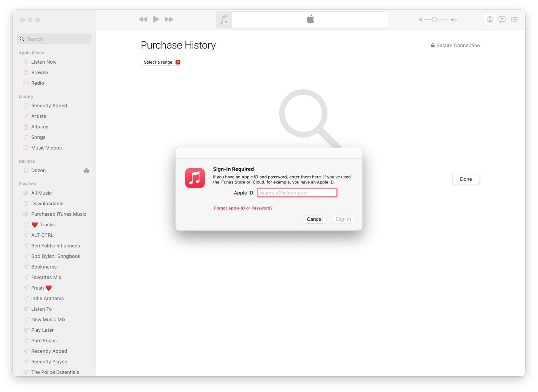The width and height of the screenshot is (538, 392).
Task: Click the fast-forward next track icon
Action: coord(169,20)
